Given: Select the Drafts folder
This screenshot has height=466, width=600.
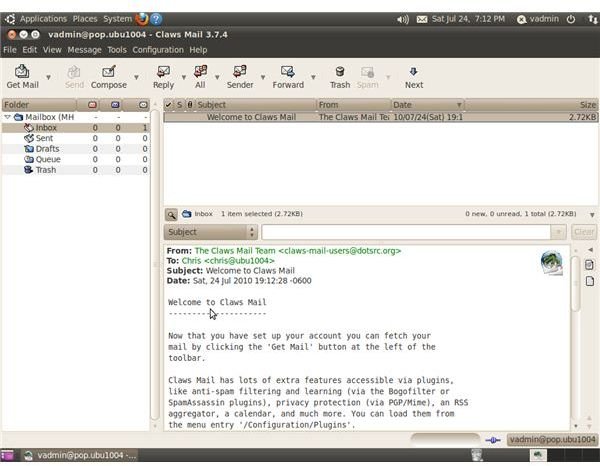Looking at the screenshot, I should point(75,149).
